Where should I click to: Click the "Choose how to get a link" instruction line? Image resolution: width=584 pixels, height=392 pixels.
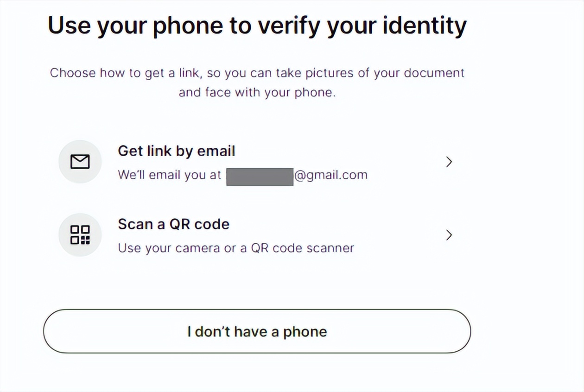point(257,73)
